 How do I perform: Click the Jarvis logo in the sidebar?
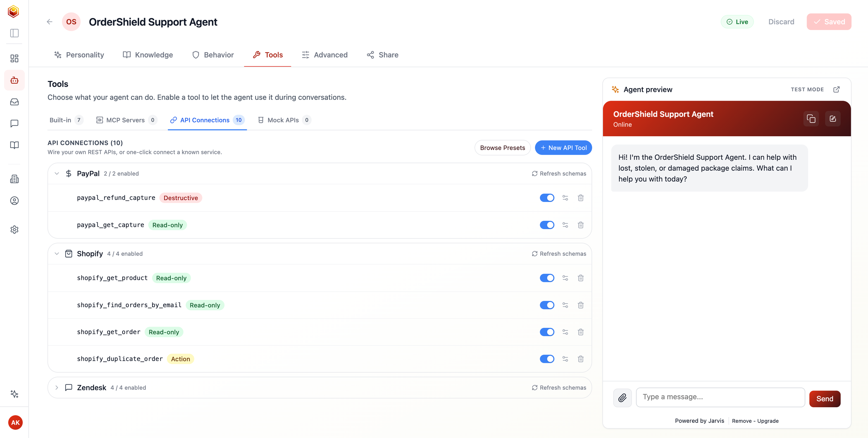coord(13,12)
